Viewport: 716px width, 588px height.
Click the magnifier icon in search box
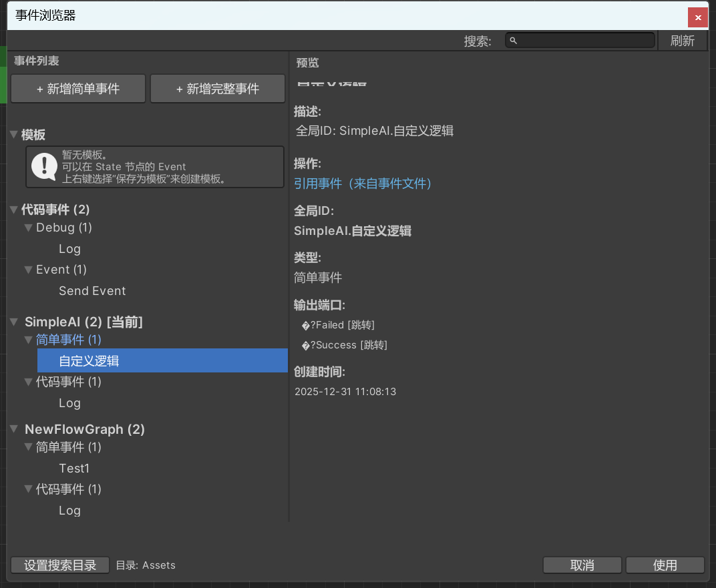513,41
